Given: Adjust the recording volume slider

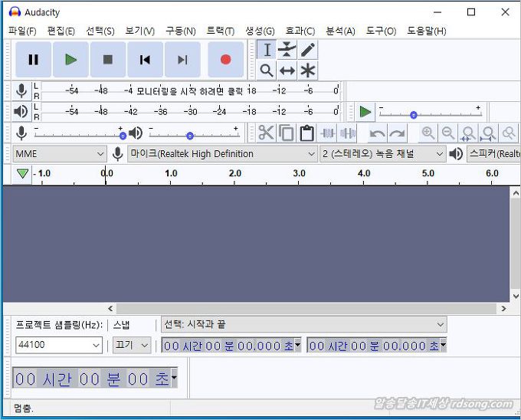Looking at the screenshot, I should (x=79, y=133).
